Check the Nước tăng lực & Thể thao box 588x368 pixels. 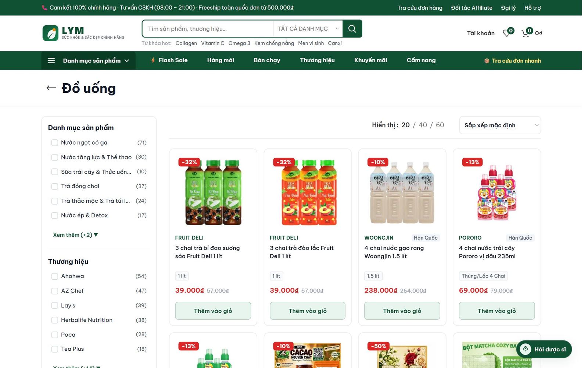[55, 157]
